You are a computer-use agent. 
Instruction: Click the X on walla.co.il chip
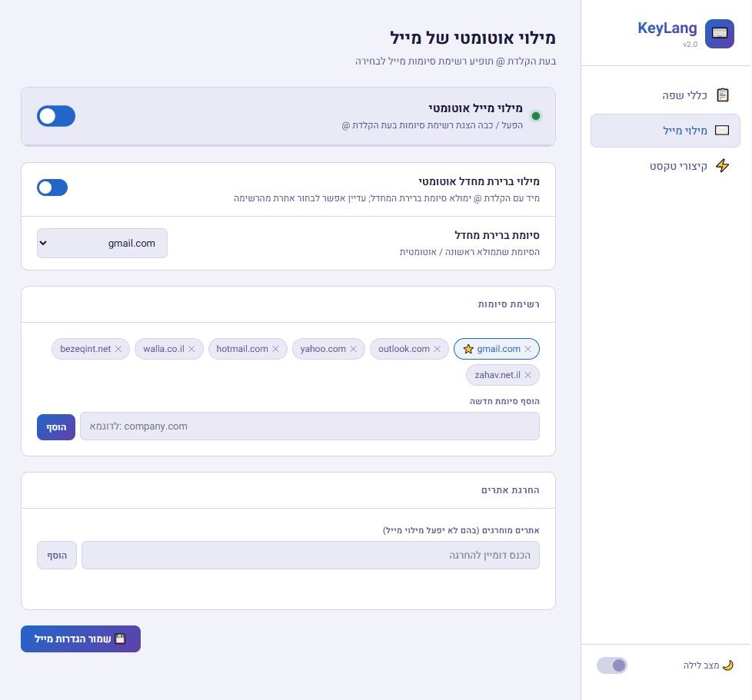191,349
